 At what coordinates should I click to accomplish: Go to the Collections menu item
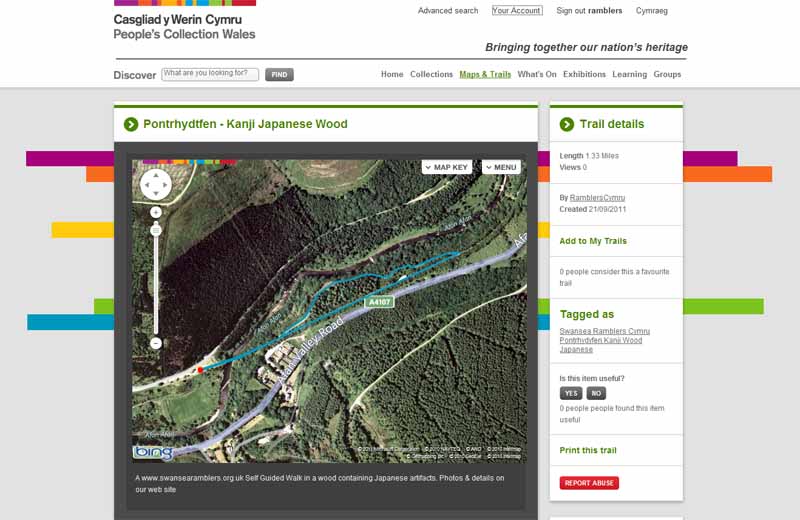tap(431, 75)
